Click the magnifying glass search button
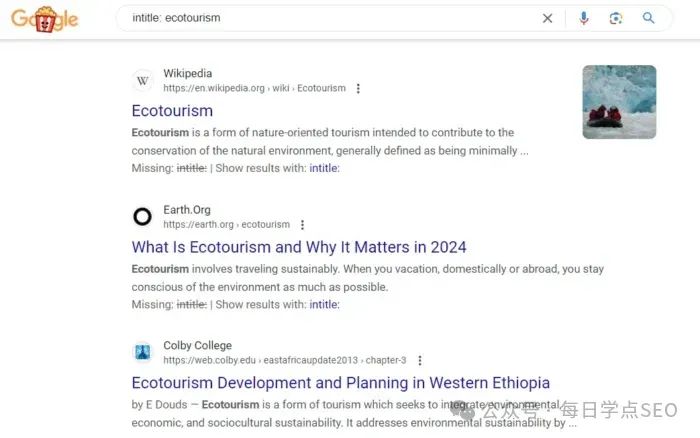The image size is (700, 438). [648, 18]
